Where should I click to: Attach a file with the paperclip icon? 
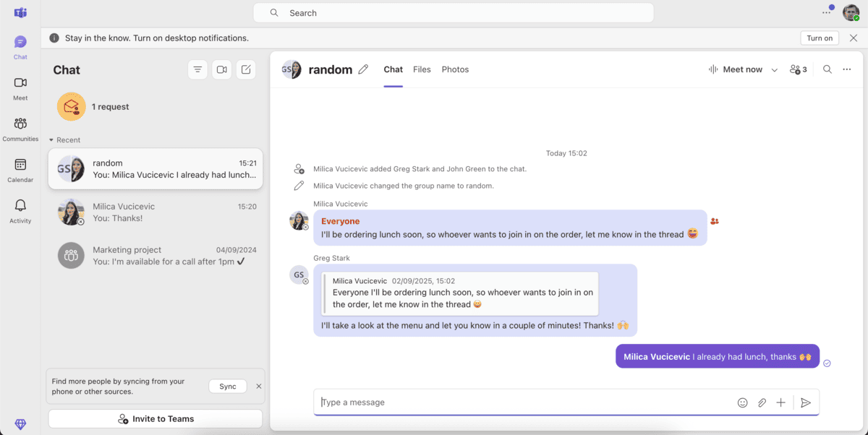762,402
